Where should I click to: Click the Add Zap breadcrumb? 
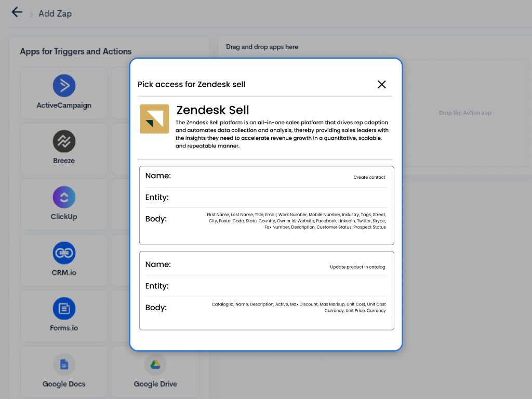[x=55, y=14]
